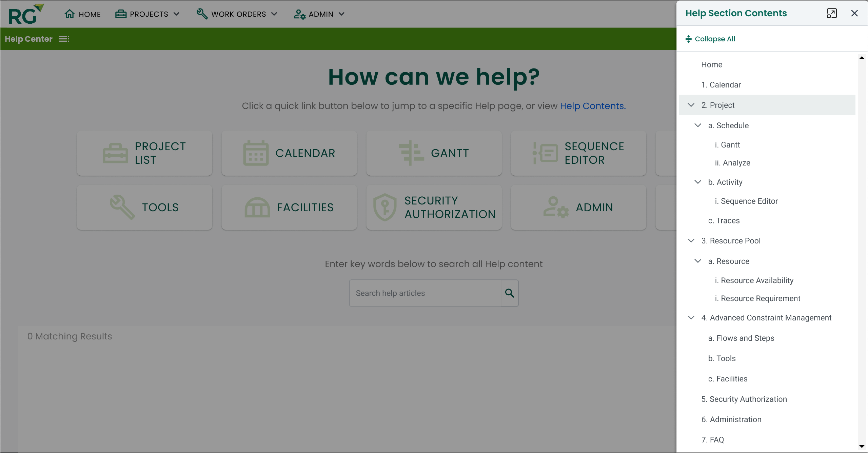Click the RG logo icon
Viewport: 868px width, 453px height.
coord(26,14)
